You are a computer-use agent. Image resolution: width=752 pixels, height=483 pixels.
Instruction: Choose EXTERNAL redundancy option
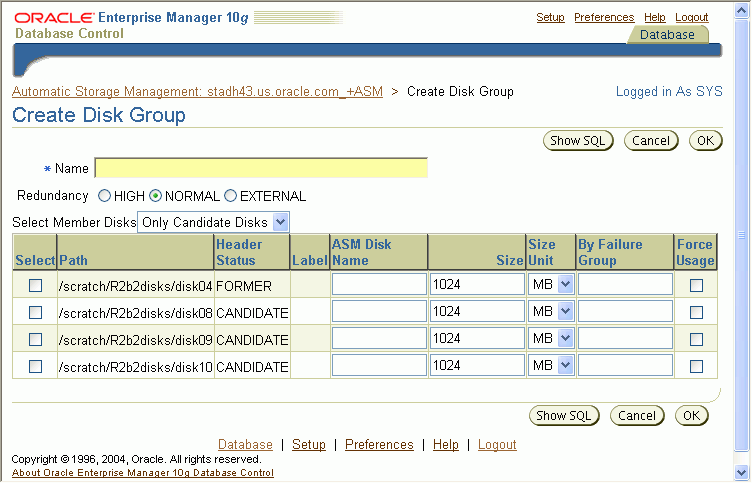230,196
